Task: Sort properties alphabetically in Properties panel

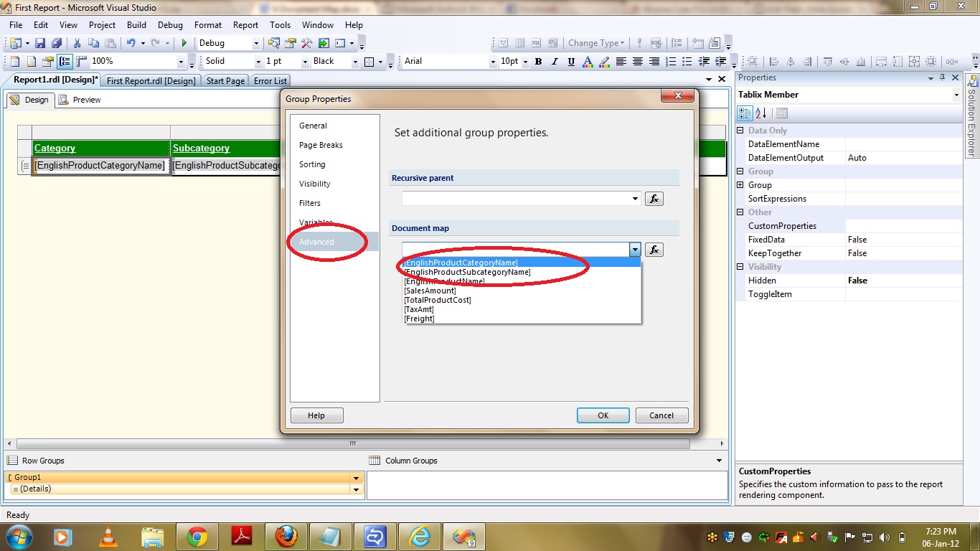Action: tap(761, 113)
